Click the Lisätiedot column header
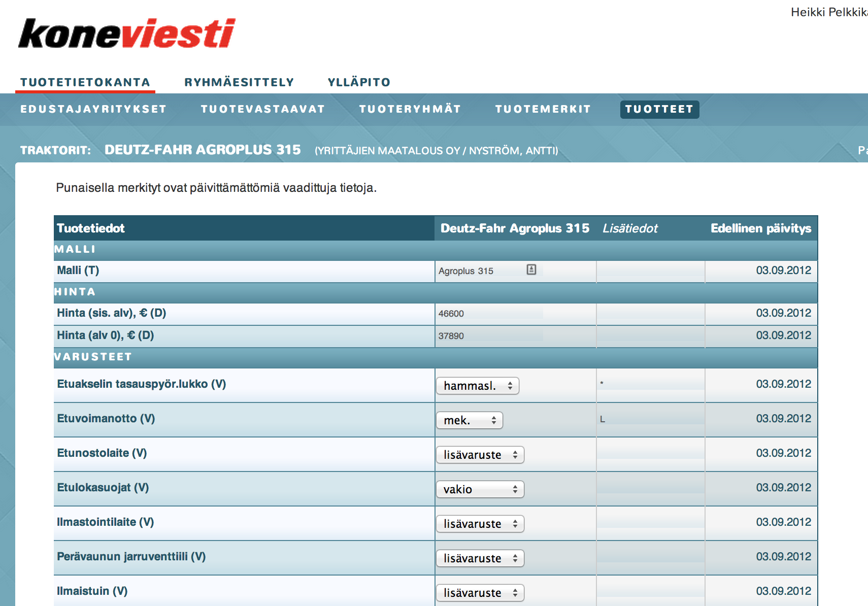This screenshot has height=606, width=868. (x=630, y=228)
